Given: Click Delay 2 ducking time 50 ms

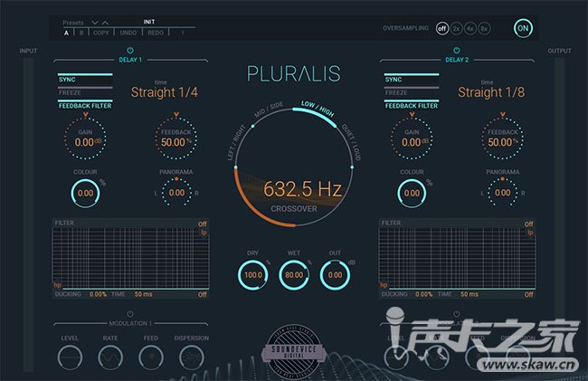Looking at the screenshot, I should [x=469, y=294].
